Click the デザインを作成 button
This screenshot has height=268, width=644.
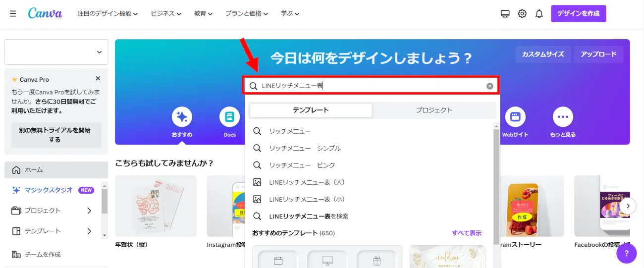(578, 13)
